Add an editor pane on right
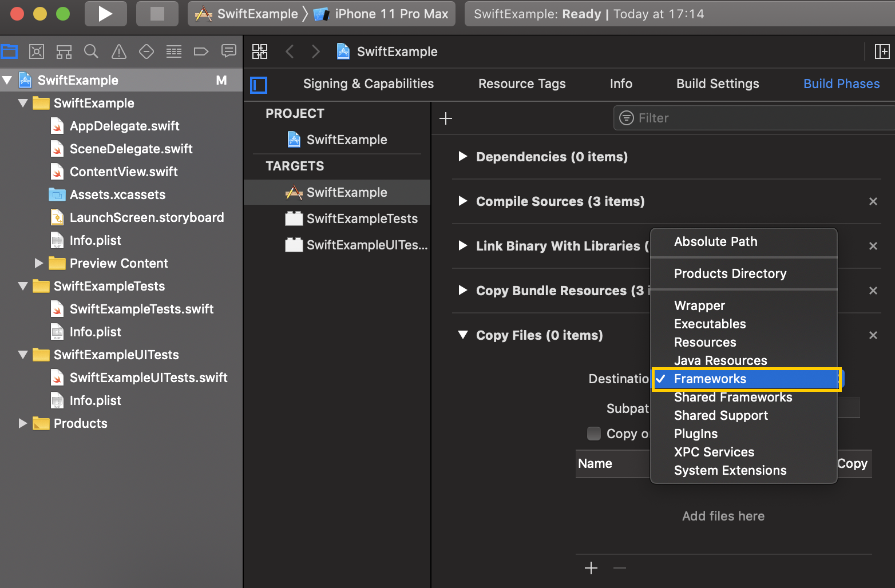 point(882,52)
